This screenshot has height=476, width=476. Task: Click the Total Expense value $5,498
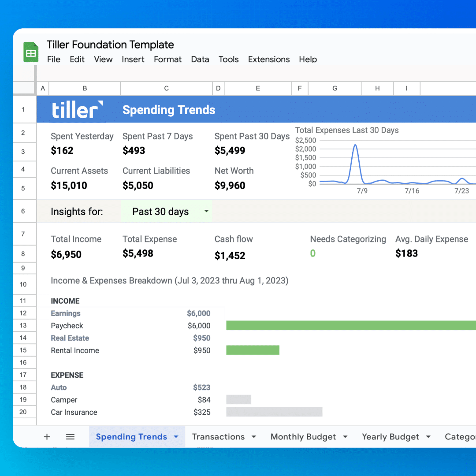pos(138,253)
